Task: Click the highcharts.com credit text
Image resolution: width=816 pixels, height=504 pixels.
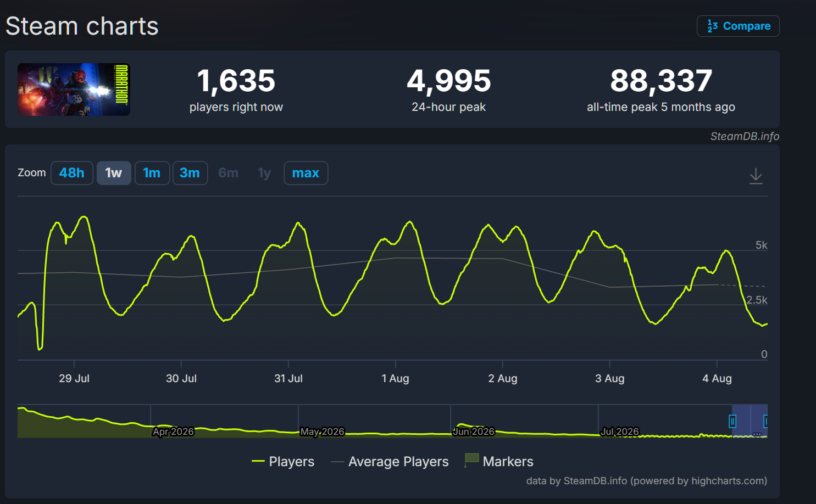Action: click(x=728, y=481)
